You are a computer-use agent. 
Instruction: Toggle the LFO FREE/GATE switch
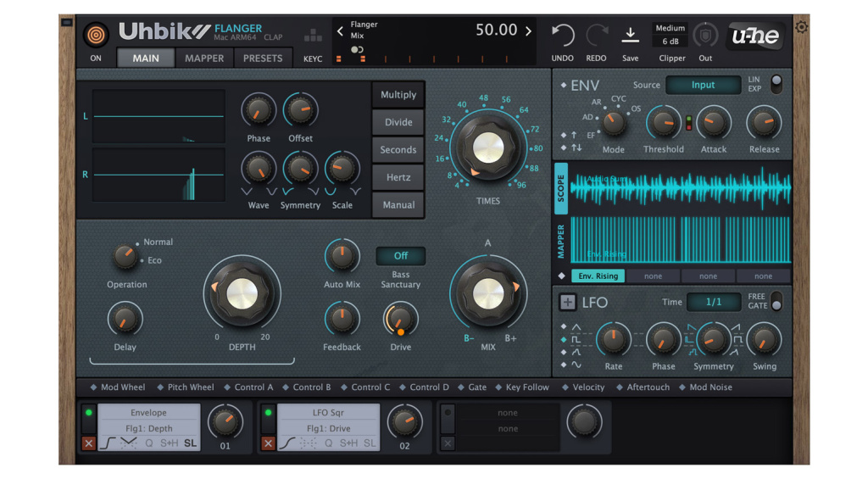(775, 302)
